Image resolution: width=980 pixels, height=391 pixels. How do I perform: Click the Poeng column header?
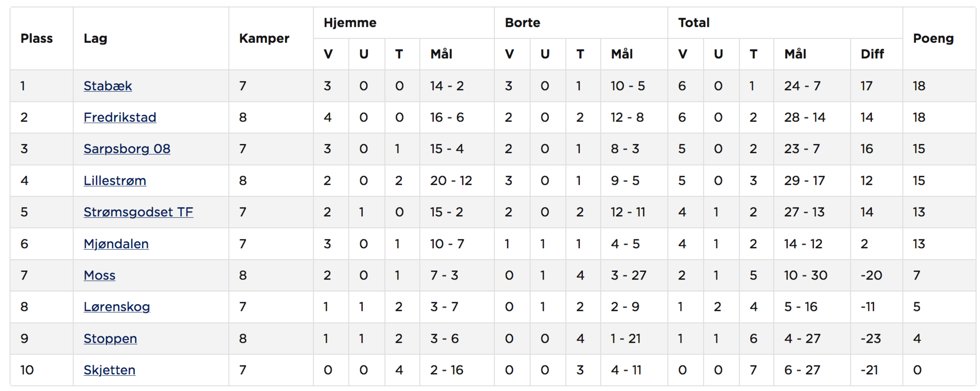(933, 38)
